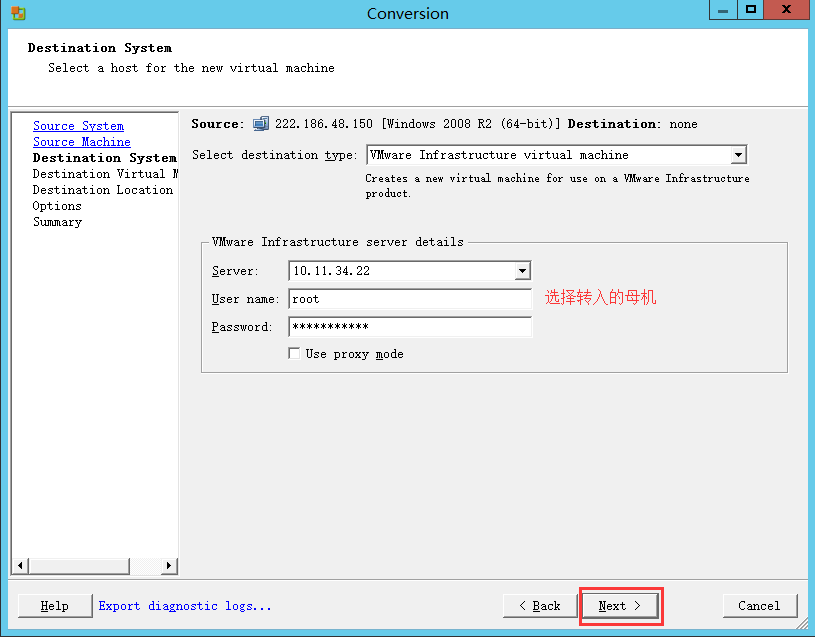
Task: Close the Conversion window
Action: pyautogui.click(x=786, y=10)
